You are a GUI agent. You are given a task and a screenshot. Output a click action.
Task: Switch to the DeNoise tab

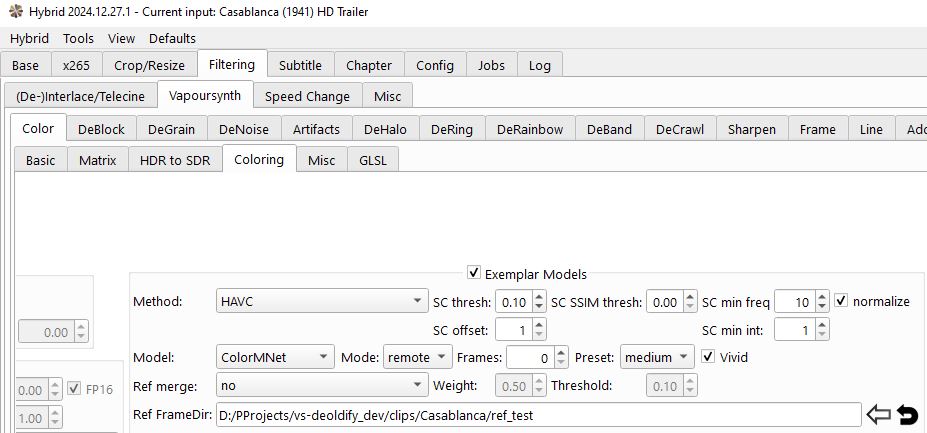point(244,129)
